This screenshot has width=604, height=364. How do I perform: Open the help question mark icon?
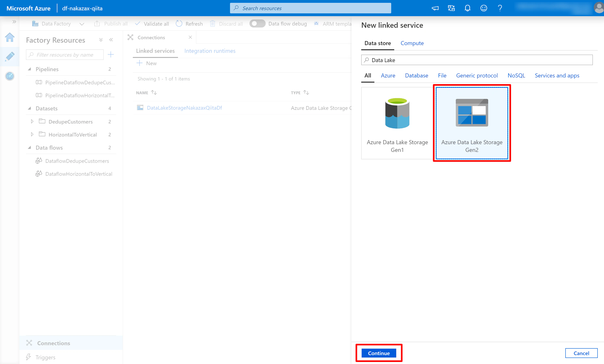500,8
